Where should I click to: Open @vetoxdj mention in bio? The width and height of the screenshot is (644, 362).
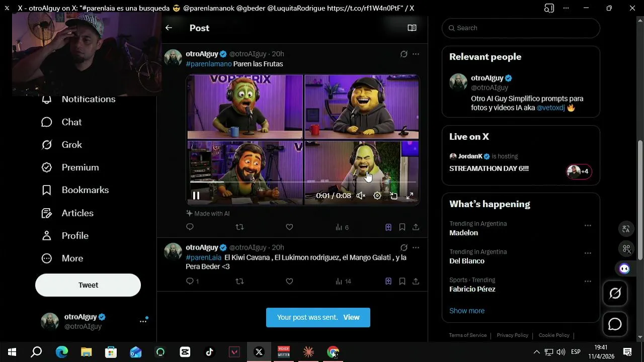coord(550,108)
